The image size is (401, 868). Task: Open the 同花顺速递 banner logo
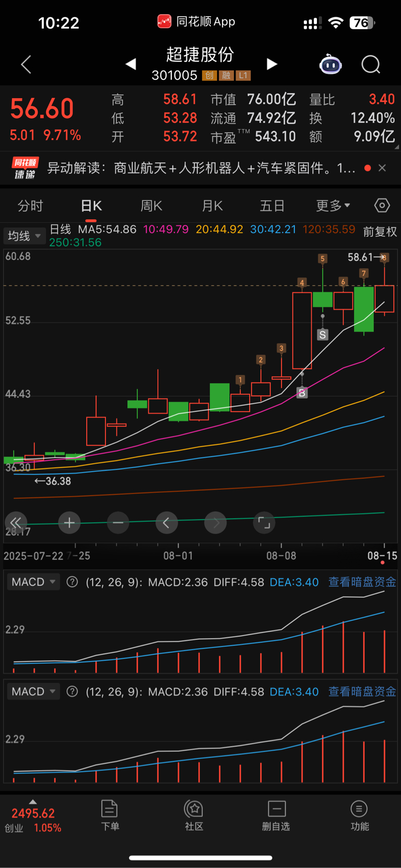tap(25, 168)
